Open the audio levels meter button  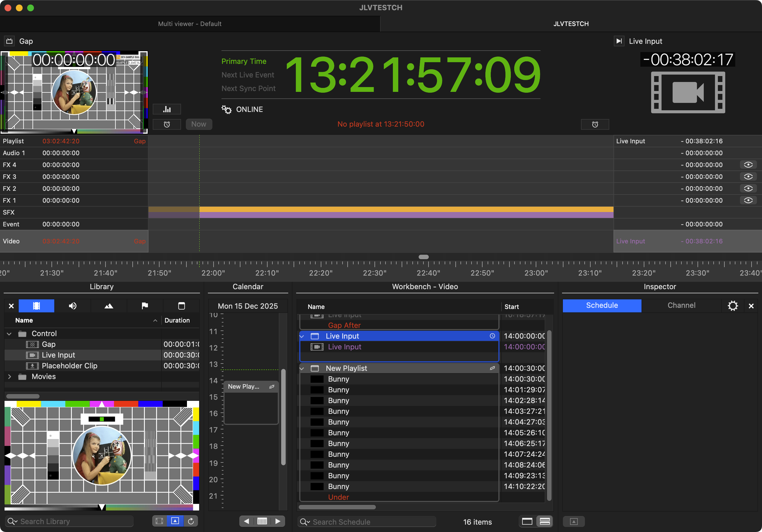[167, 109]
